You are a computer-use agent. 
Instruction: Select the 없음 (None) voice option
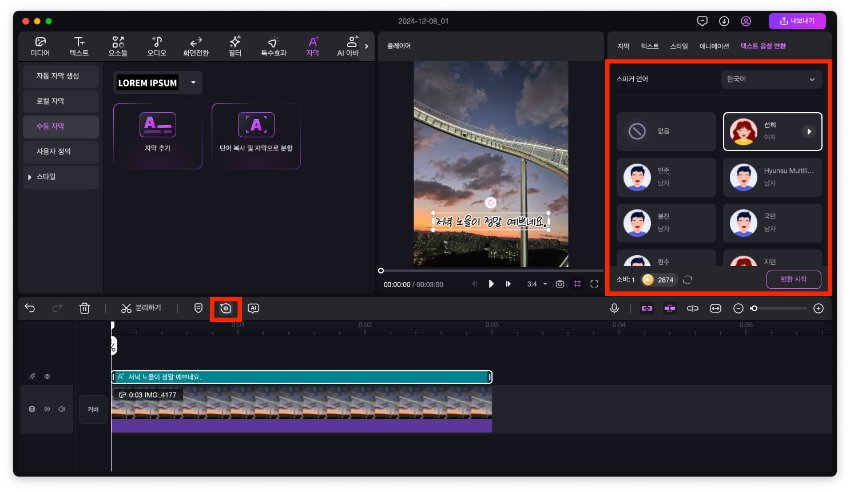(x=666, y=131)
